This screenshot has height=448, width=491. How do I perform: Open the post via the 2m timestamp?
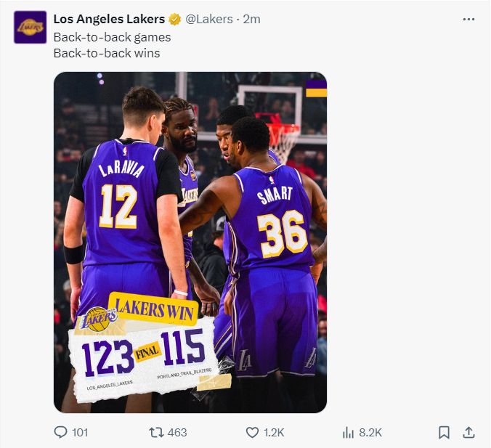251,20
